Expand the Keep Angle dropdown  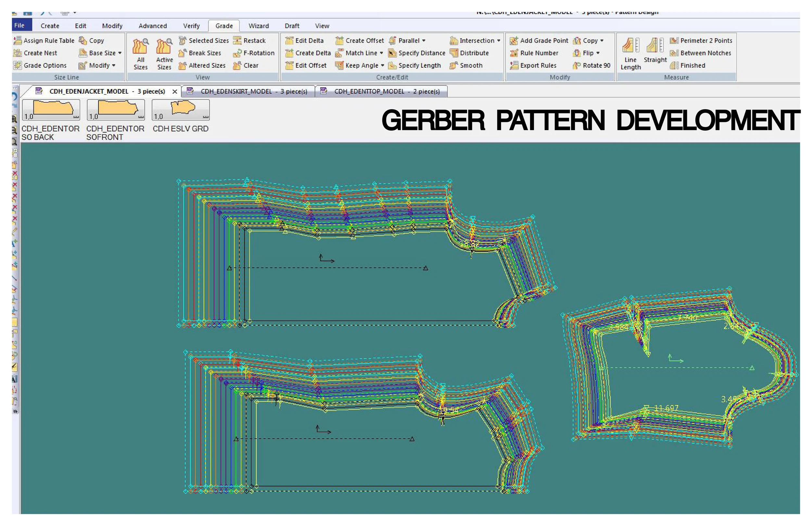[383, 65]
